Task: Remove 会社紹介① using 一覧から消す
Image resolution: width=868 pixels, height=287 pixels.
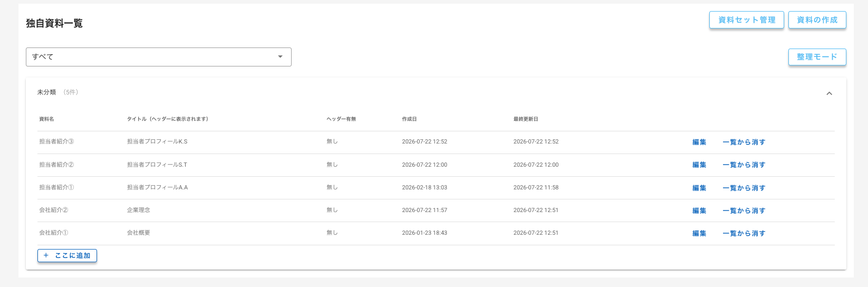Action: tap(744, 233)
